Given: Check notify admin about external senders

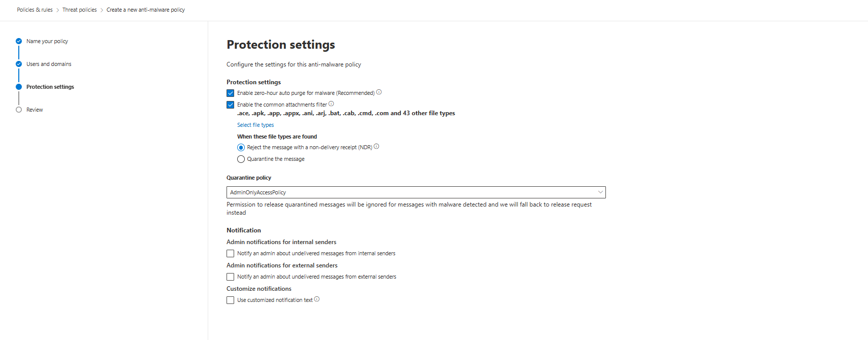Looking at the screenshot, I should (x=231, y=277).
